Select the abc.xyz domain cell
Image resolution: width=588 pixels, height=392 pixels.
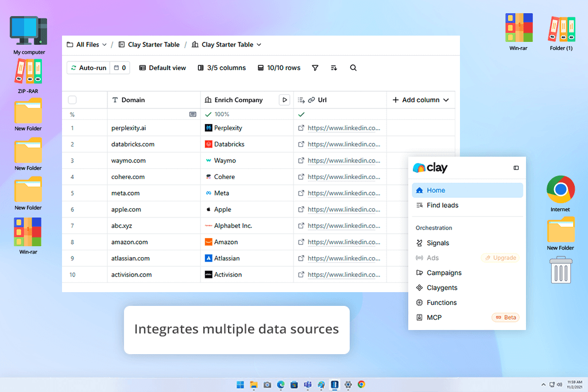pyautogui.click(x=154, y=226)
